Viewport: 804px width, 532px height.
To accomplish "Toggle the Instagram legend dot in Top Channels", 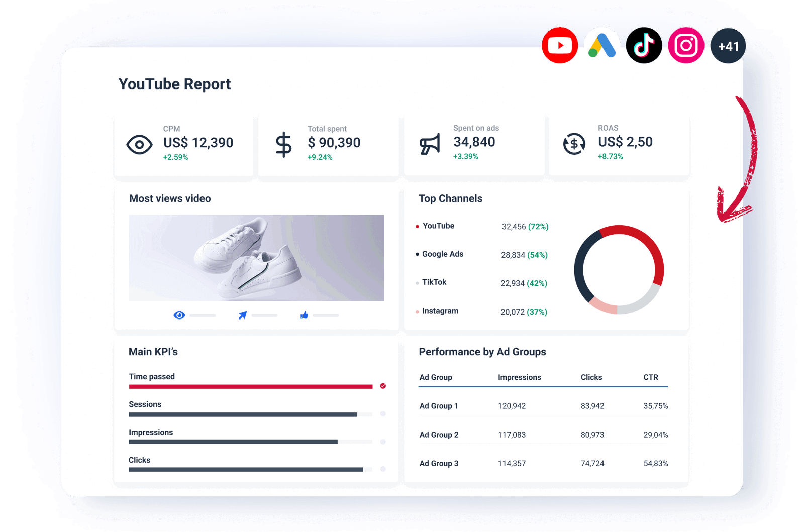I will 417,311.
